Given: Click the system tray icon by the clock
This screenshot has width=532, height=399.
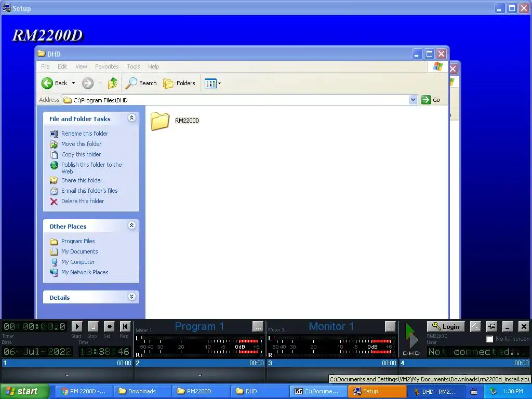Looking at the screenshot, I should tap(494, 392).
